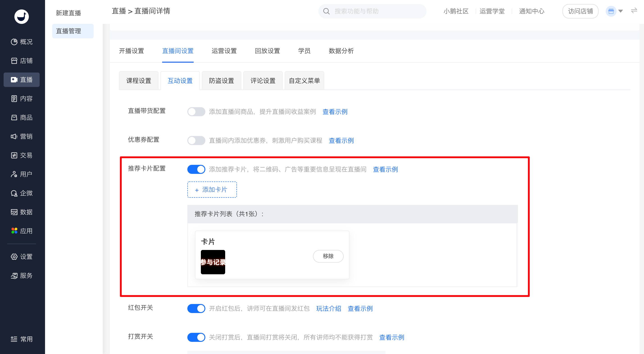The image size is (644, 354).
Task: Open the 概况 overview section icon
Action: (x=14, y=42)
